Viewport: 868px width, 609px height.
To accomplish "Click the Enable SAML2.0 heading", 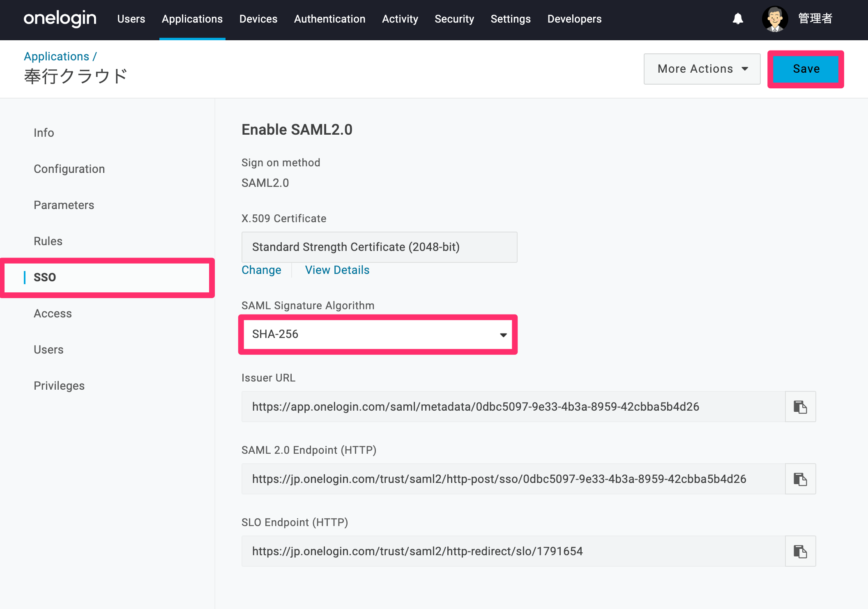I will point(297,130).
